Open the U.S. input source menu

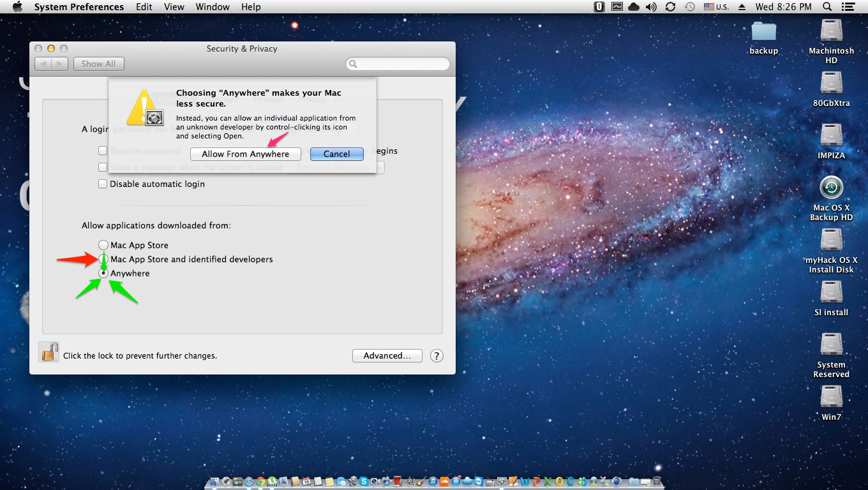(x=716, y=7)
